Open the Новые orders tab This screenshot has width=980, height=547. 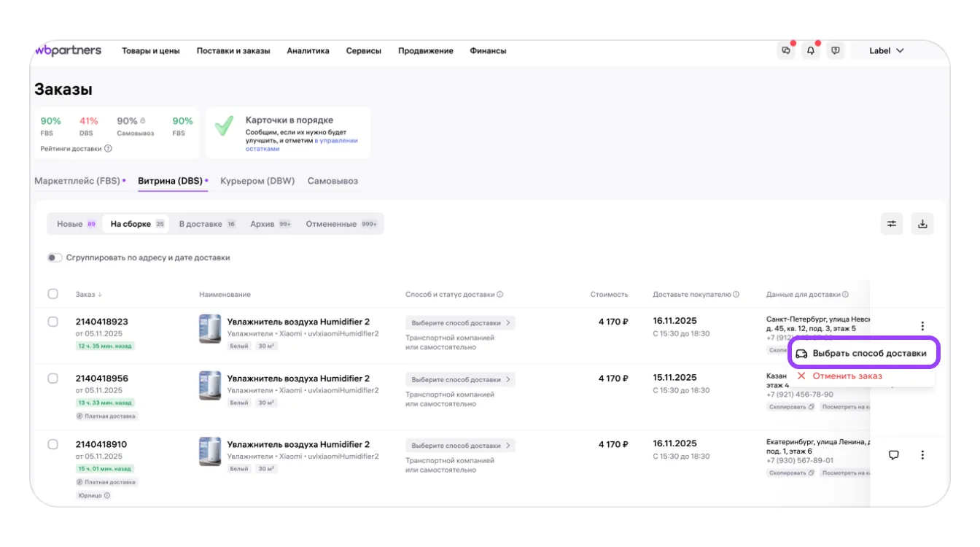click(x=77, y=224)
